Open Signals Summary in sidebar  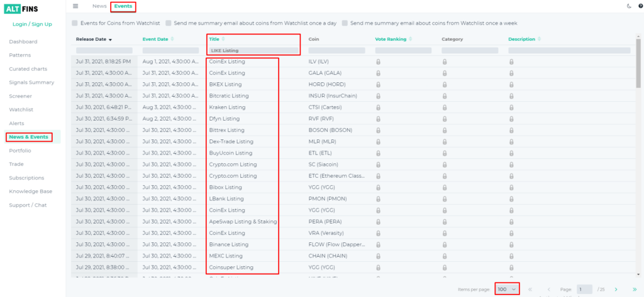click(31, 82)
